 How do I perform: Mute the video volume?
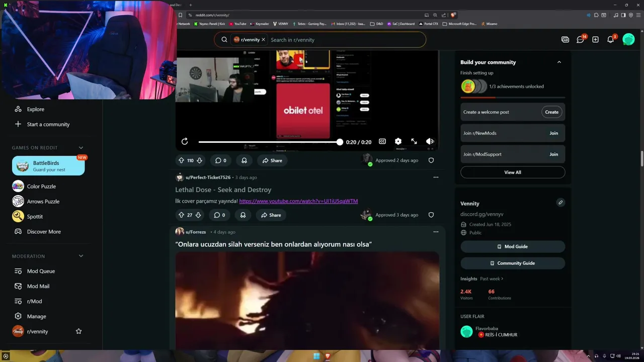[x=430, y=142]
